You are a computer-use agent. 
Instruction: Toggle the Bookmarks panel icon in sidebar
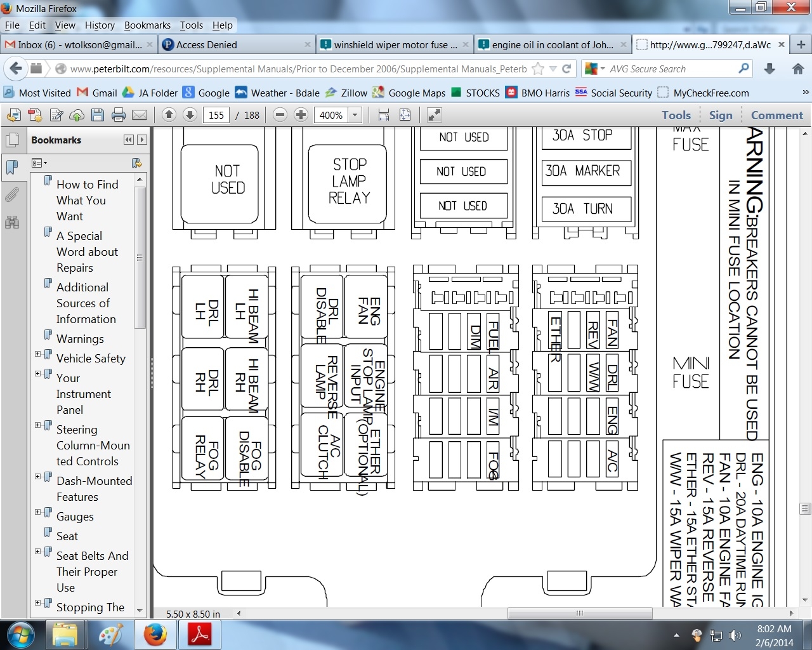12,167
